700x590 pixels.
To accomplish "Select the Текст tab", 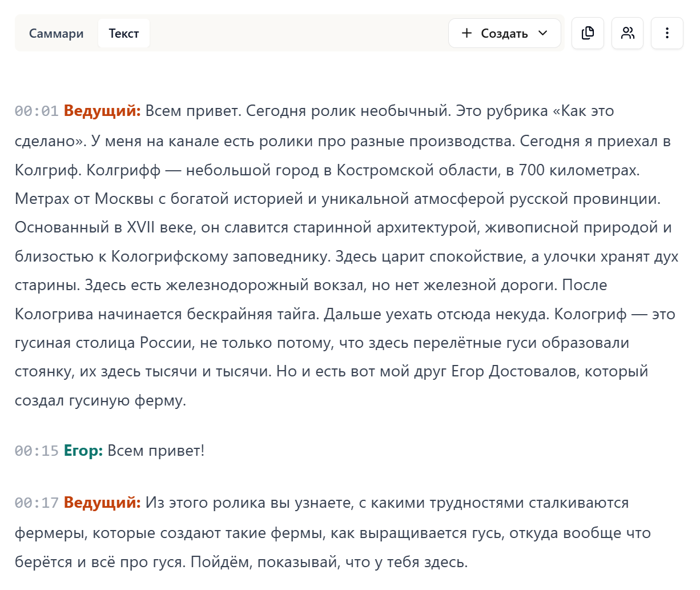I will coord(123,33).
